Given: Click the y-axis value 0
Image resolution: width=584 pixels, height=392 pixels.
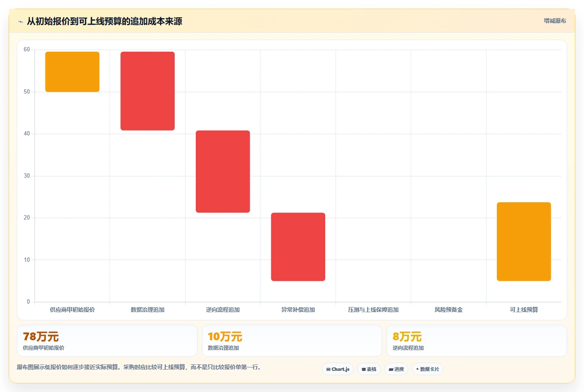Looking at the screenshot, I should 28,302.
